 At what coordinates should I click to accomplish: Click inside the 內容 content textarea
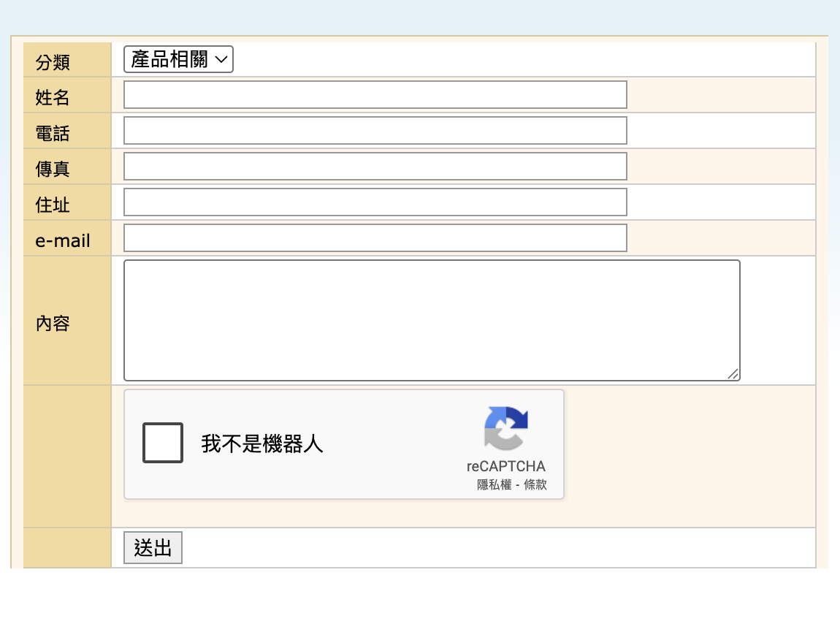(x=431, y=320)
